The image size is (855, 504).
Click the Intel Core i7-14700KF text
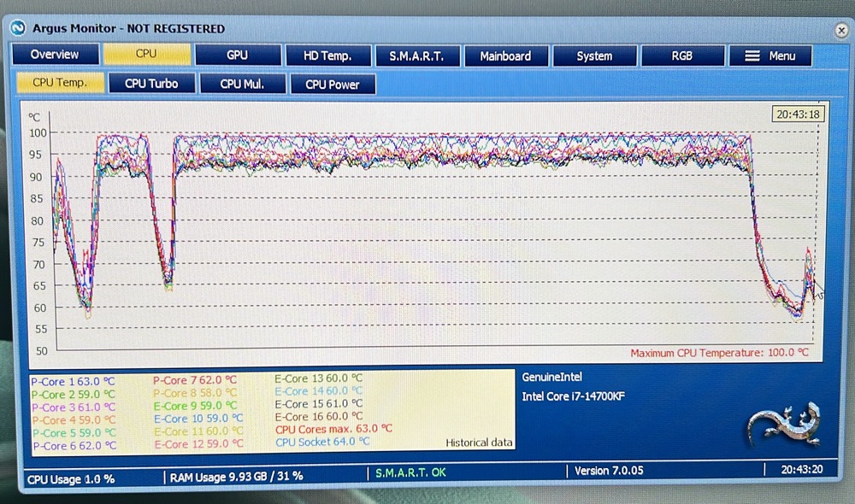573,396
